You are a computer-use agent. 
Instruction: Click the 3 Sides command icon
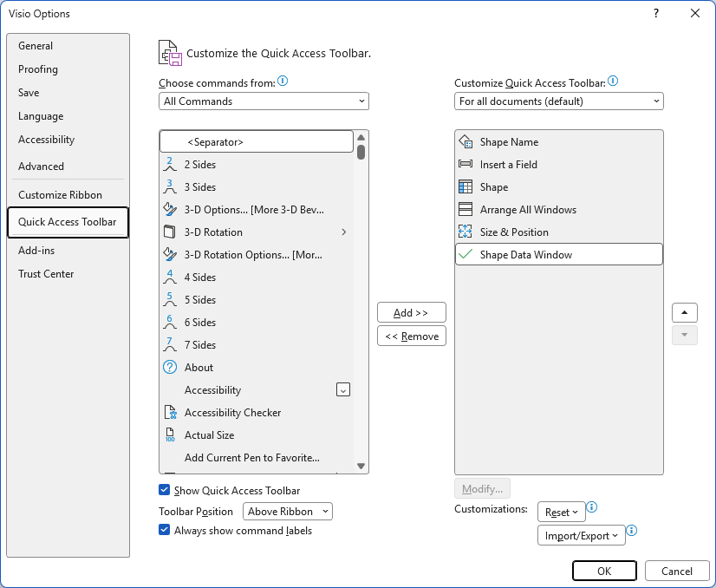pyautogui.click(x=170, y=186)
